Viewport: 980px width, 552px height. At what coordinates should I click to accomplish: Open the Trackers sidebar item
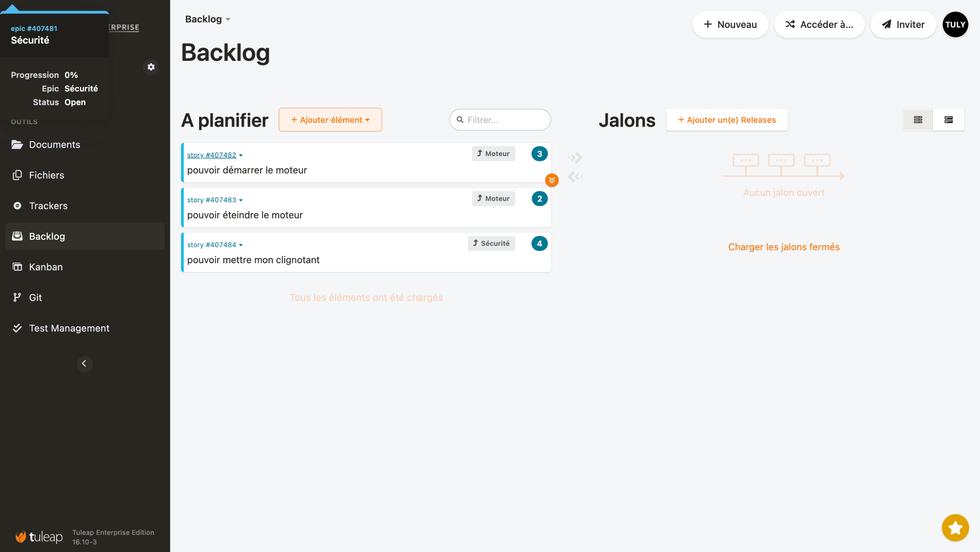point(48,206)
